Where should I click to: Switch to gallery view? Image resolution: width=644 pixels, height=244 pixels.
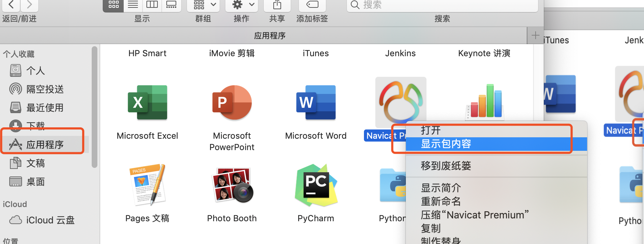[x=171, y=5]
